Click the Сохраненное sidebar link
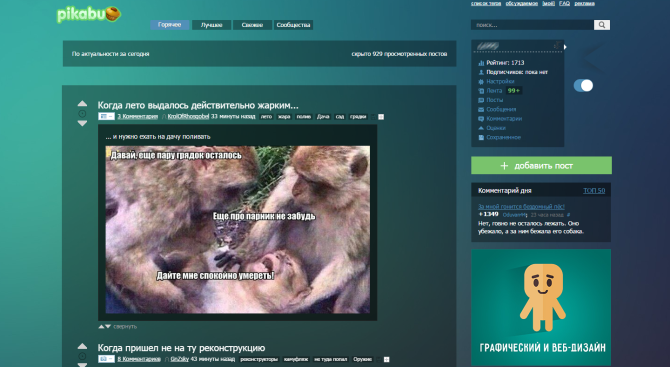Screen dimensions: 670x367 pos(503,138)
